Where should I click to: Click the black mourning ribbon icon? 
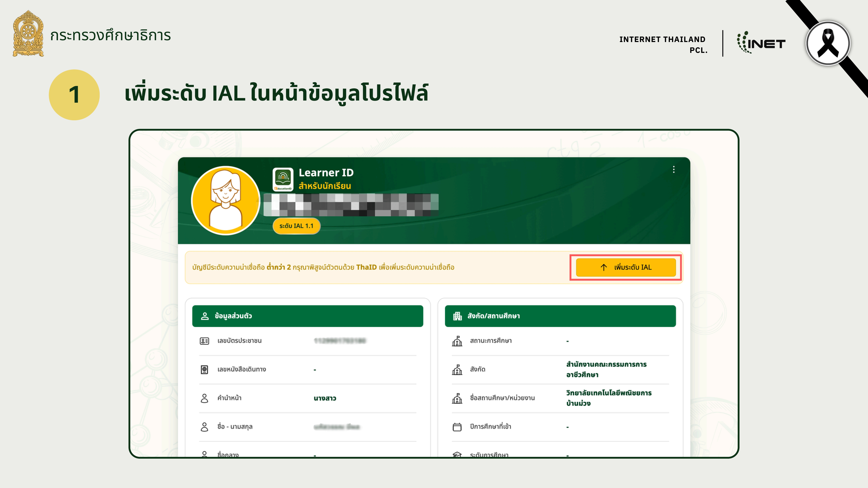click(x=828, y=43)
